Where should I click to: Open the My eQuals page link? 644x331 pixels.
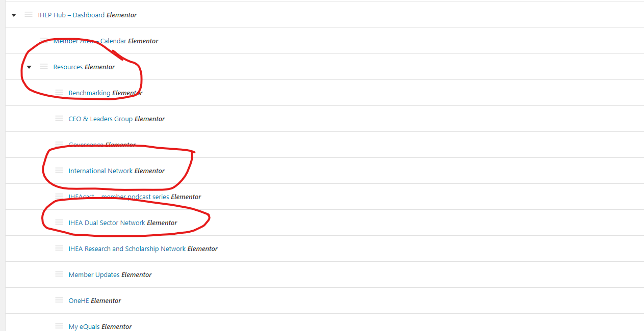click(84, 327)
